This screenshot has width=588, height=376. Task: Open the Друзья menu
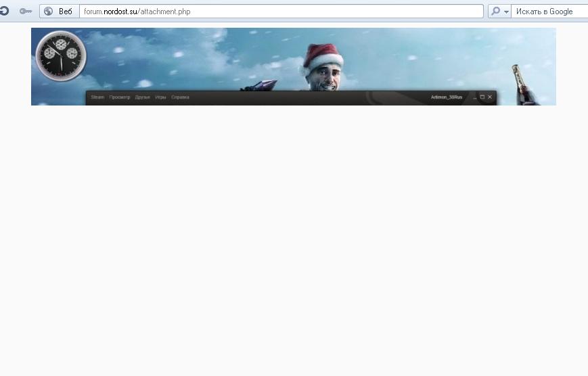143,97
